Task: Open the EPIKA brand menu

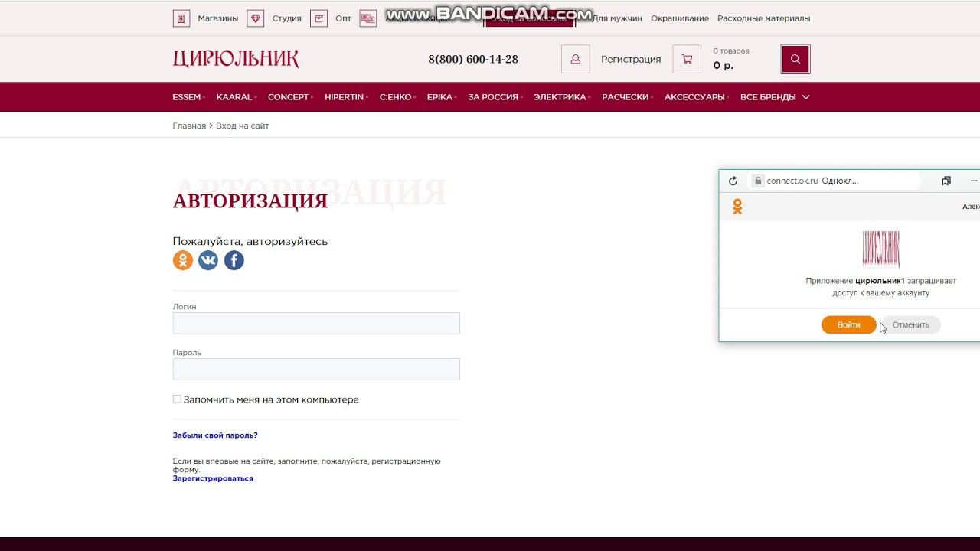Action: [439, 97]
